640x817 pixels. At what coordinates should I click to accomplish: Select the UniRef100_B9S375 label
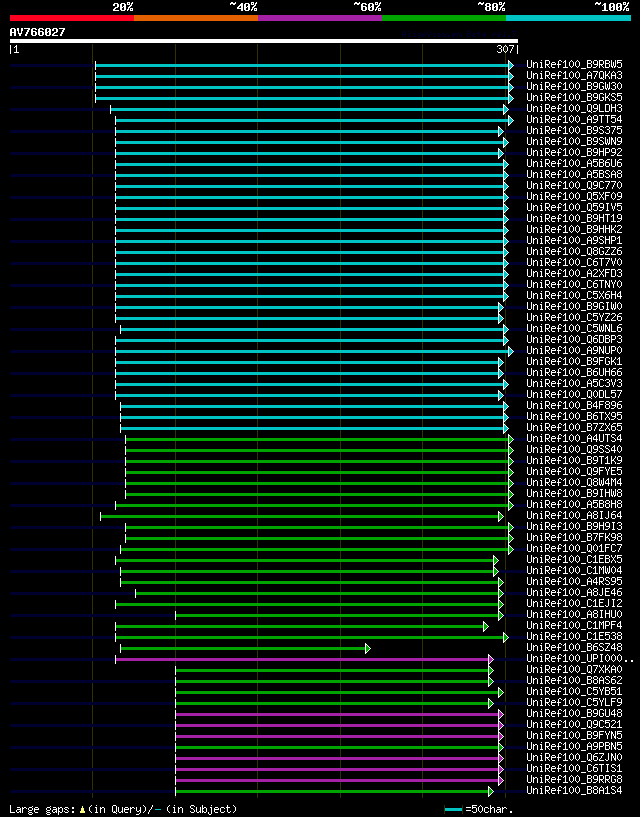tap(574, 130)
